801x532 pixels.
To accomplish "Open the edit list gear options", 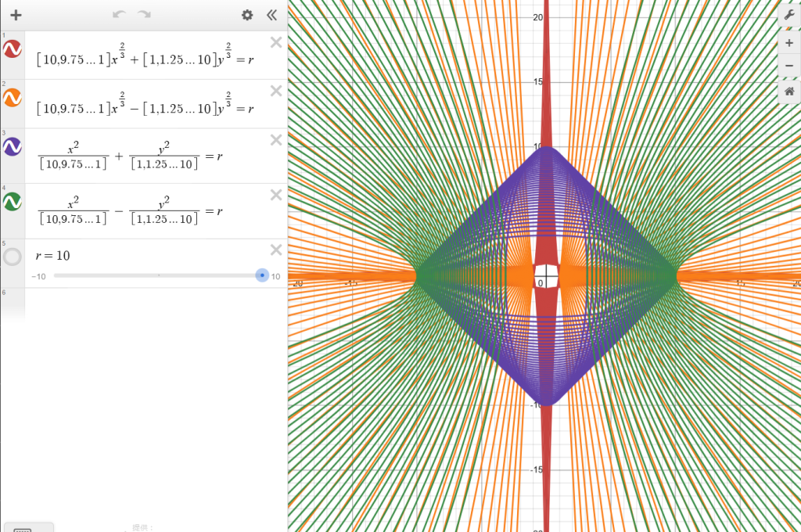I will [247, 15].
